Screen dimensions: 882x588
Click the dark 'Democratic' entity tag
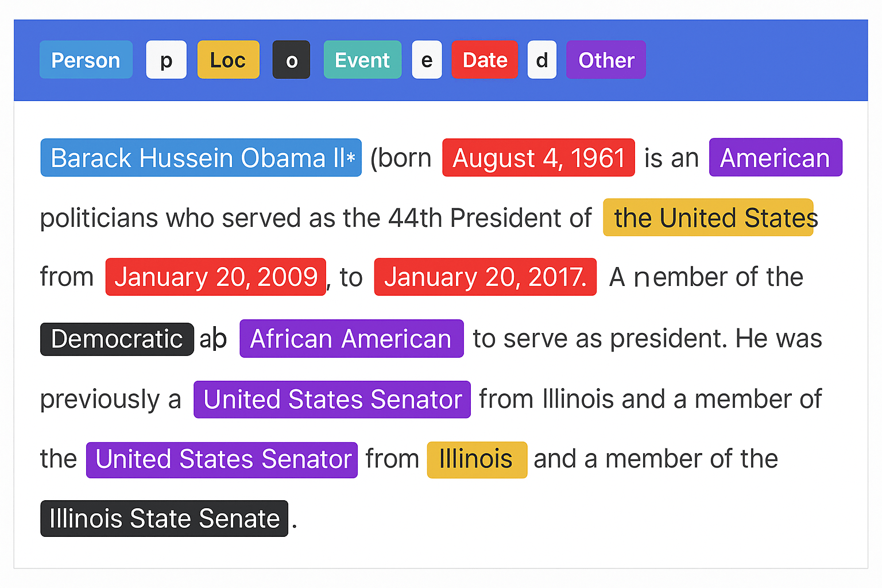(117, 339)
